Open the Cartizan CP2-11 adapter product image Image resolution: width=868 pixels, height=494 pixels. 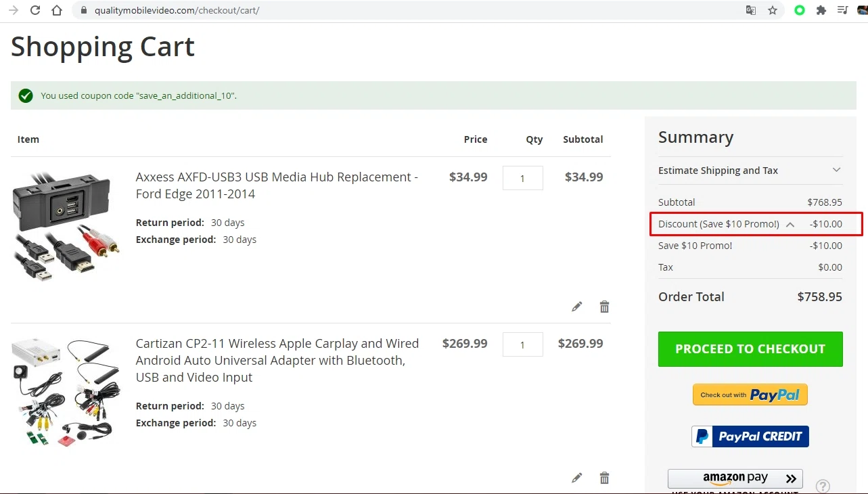click(66, 392)
